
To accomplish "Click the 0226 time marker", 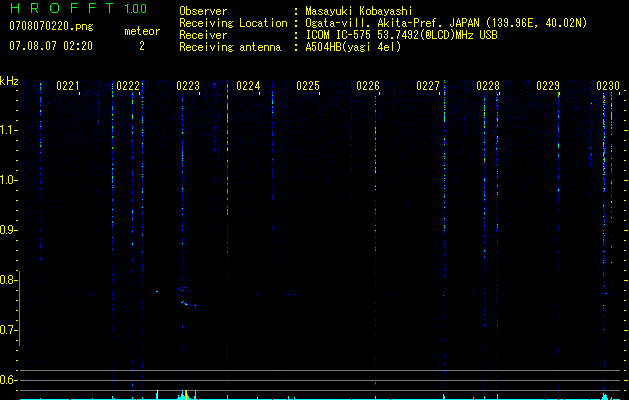I will coord(368,86).
